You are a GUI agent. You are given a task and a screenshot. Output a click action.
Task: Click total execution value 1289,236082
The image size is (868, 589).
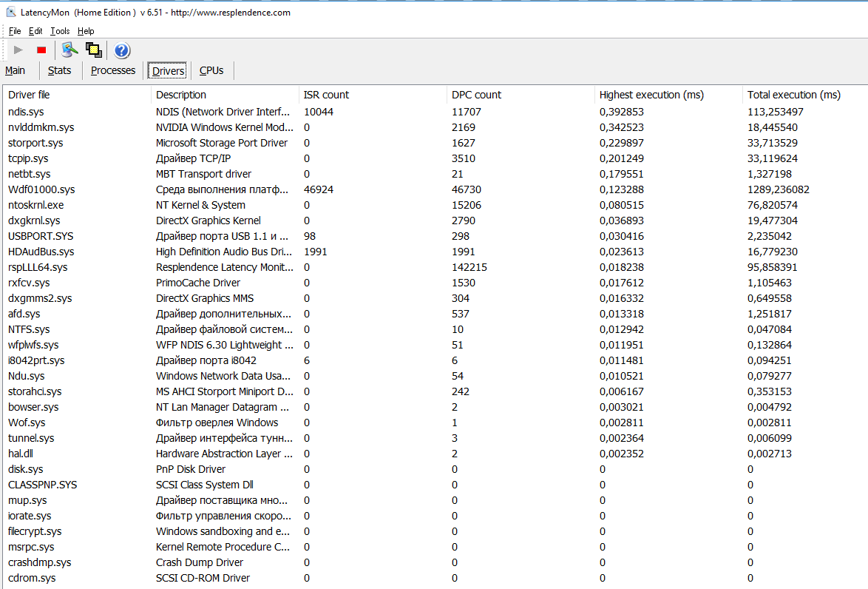tap(779, 189)
